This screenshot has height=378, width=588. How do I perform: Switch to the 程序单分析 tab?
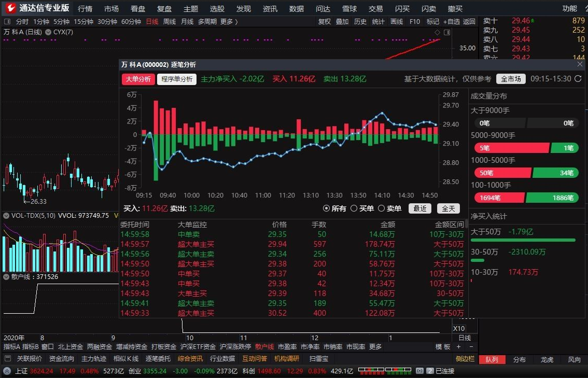(177, 79)
